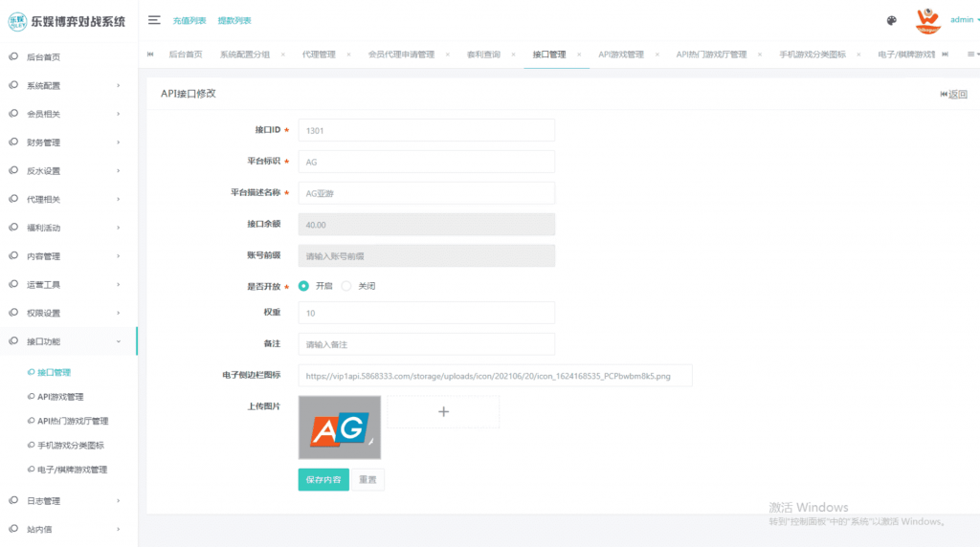
Task: Click the plus icon to upload an image
Action: 443,411
